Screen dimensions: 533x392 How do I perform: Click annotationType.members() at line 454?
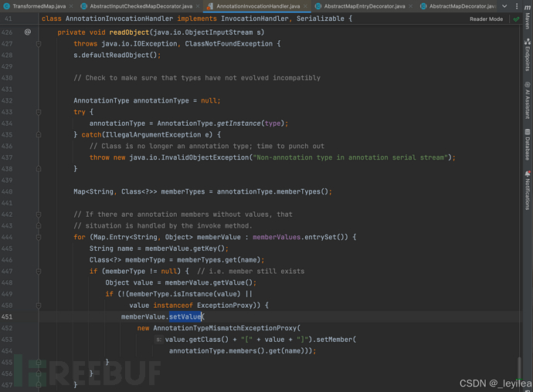point(216,351)
